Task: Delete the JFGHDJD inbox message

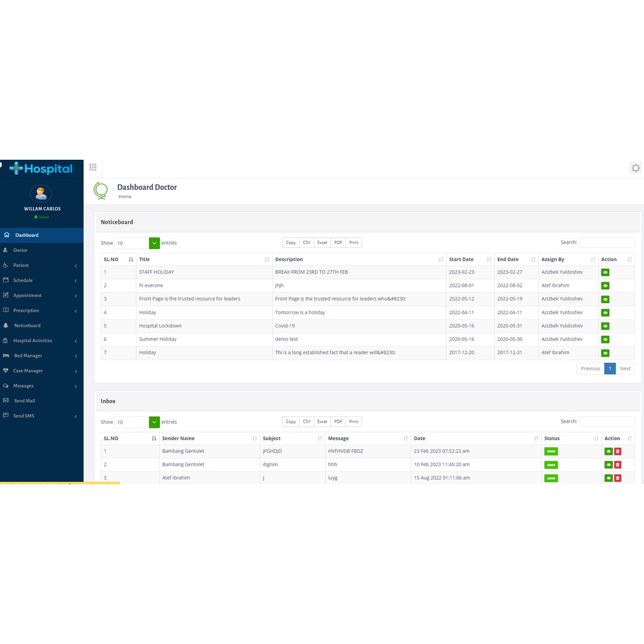Action: 618,451
